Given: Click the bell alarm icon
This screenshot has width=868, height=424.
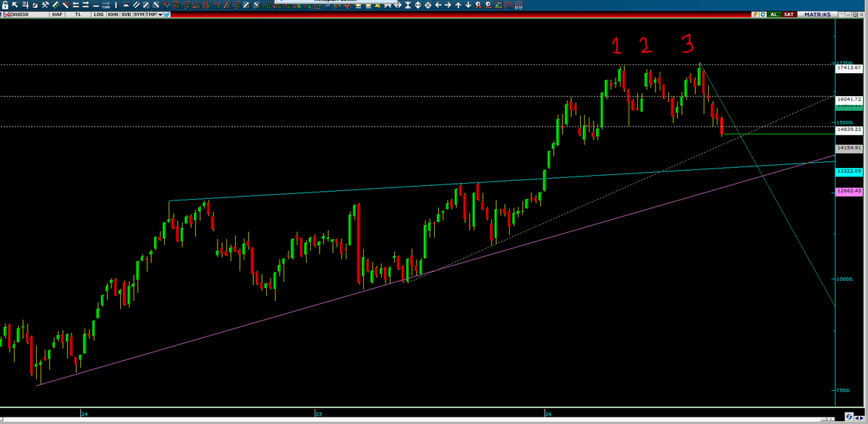Looking at the screenshot, I should tap(378, 6).
